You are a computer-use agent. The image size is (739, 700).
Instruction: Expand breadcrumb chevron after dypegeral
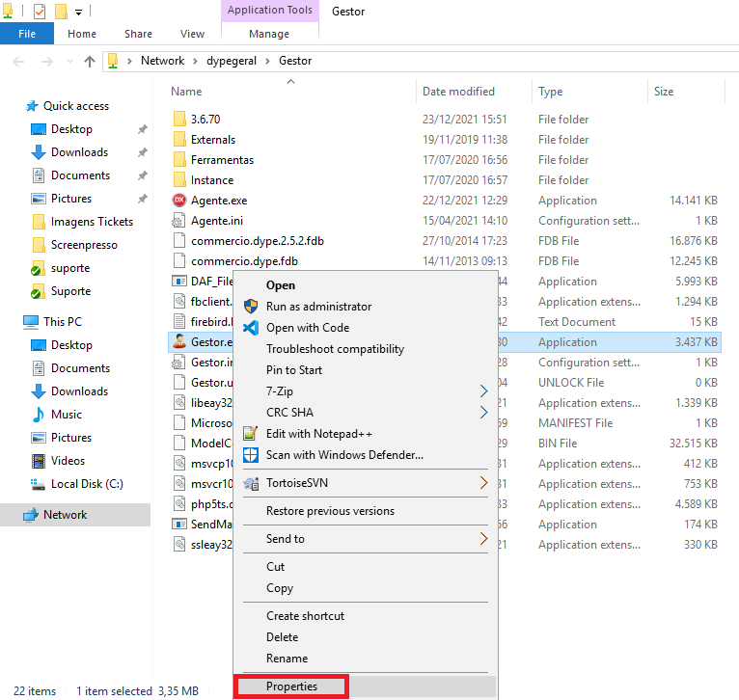pyautogui.click(x=267, y=62)
